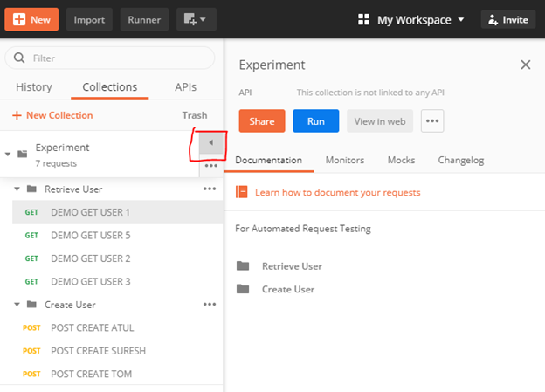The image size is (545, 392).
Task: Click the orange Share button
Action: click(x=262, y=121)
